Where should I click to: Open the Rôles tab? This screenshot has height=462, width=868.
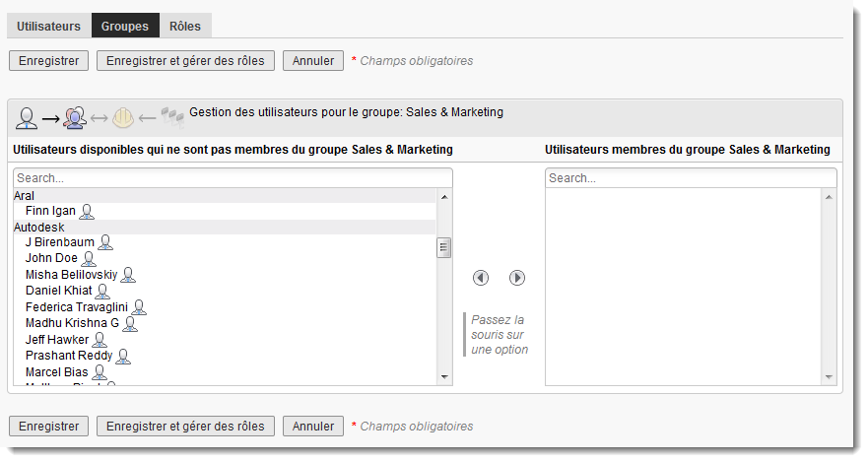pos(185,26)
